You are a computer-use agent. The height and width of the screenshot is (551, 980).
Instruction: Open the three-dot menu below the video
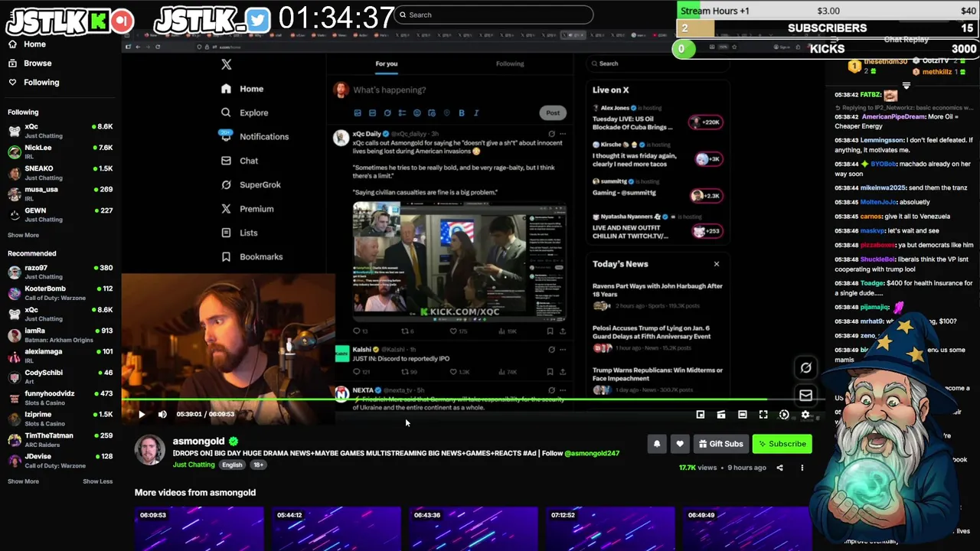tap(802, 468)
